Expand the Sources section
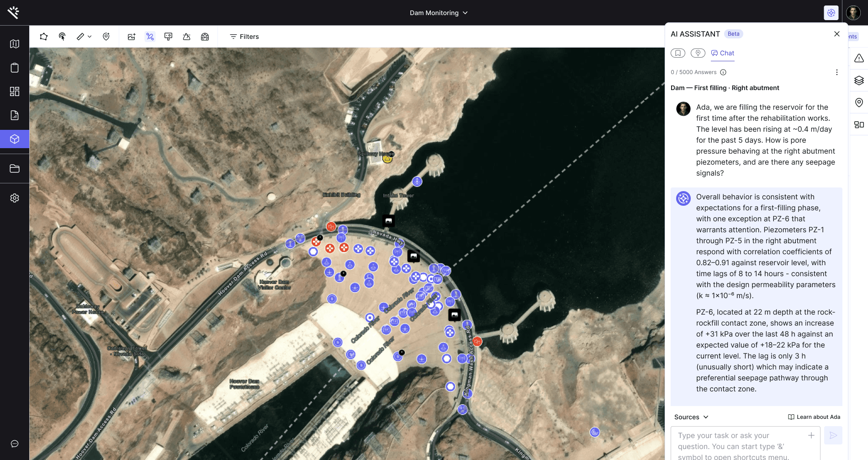The image size is (868, 460). 691,417
